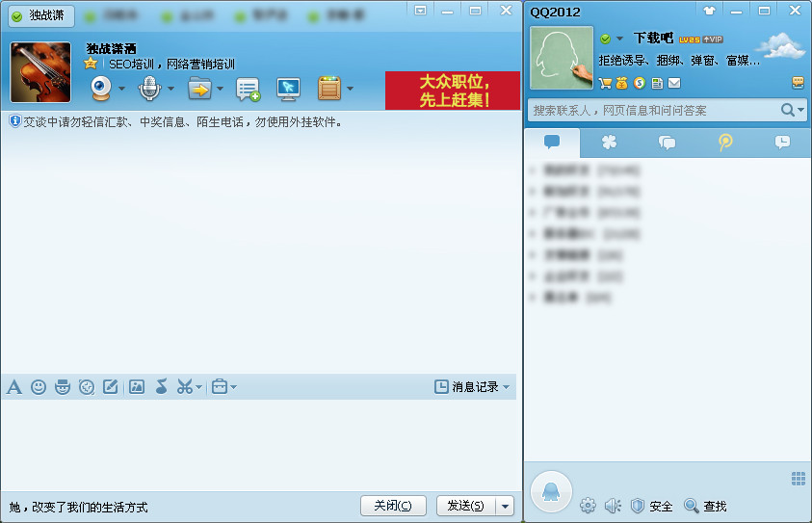Viewport: 812px width, 523px height.
Task: Open chat window menu dropdown in title bar
Action: (x=421, y=11)
